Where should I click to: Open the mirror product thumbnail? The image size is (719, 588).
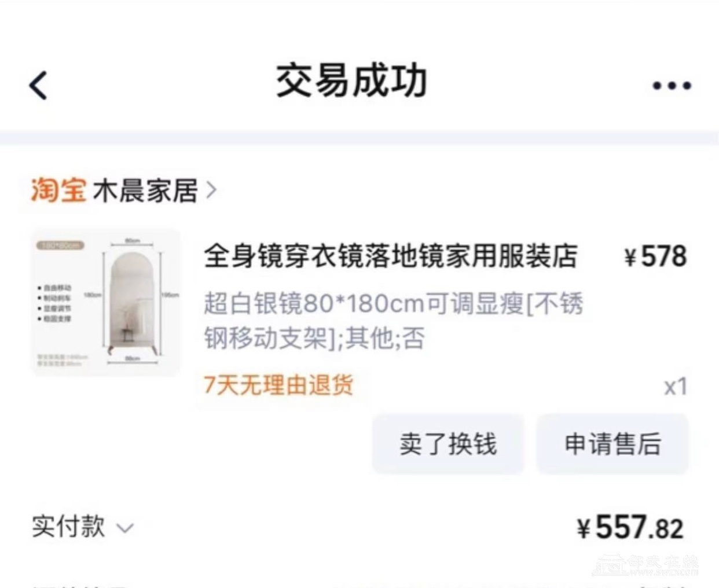(106, 303)
